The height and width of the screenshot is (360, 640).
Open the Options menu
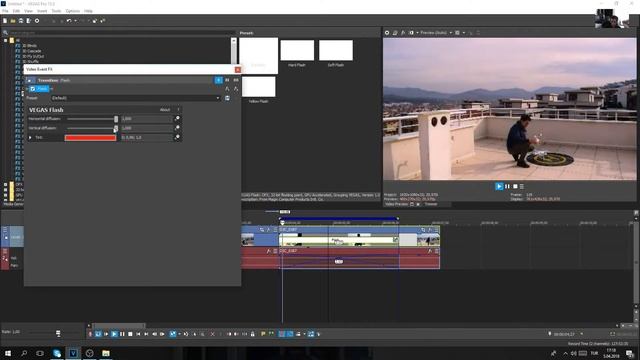pyautogui.click(x=73, y=11)
